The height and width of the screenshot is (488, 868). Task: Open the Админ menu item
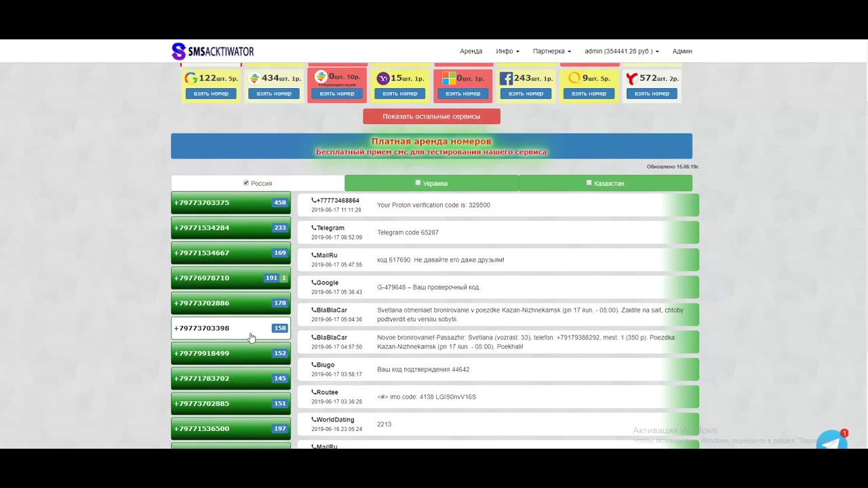point(682,52)
